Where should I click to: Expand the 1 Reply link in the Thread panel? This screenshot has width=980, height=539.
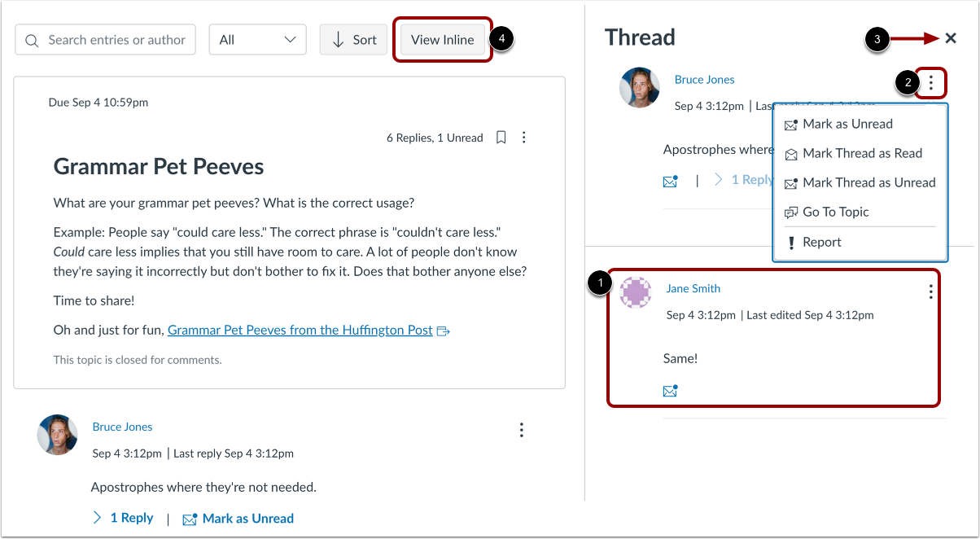click(750, 179)
